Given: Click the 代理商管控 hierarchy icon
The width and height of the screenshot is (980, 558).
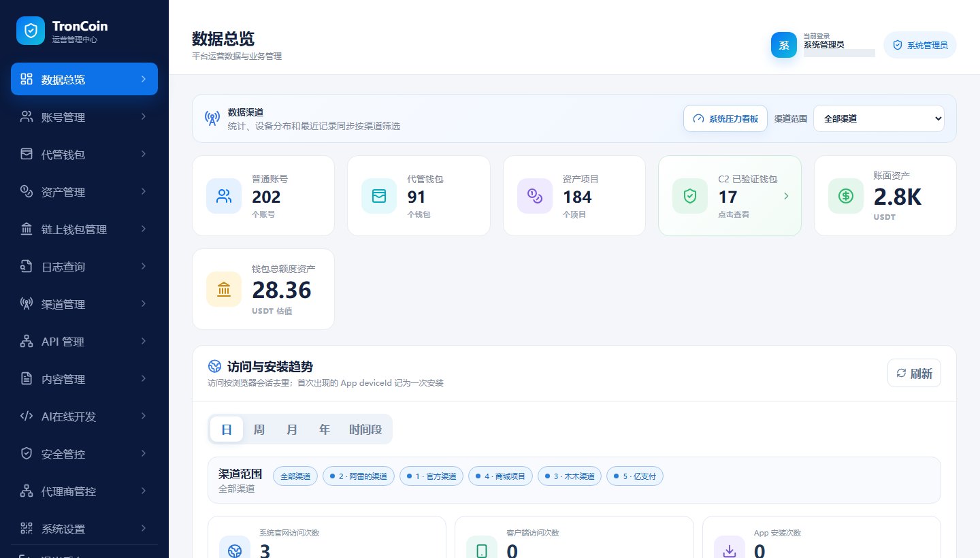Looking at the screenshot, I should pyautogui.click(x=27, y=491).
